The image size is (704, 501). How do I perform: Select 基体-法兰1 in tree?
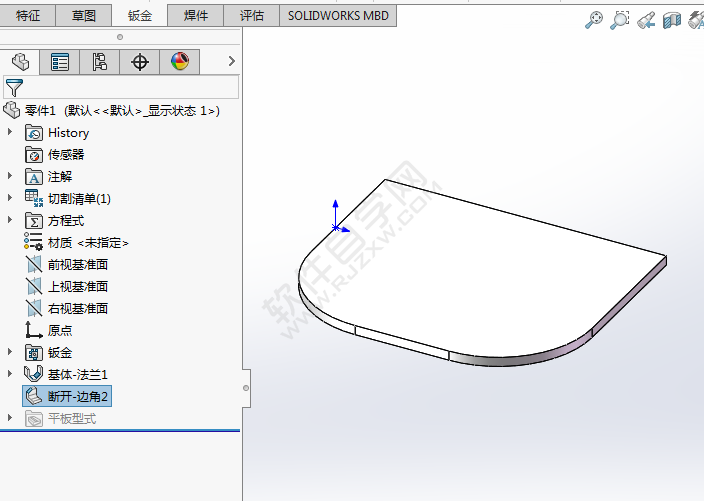tap(78, 375)
